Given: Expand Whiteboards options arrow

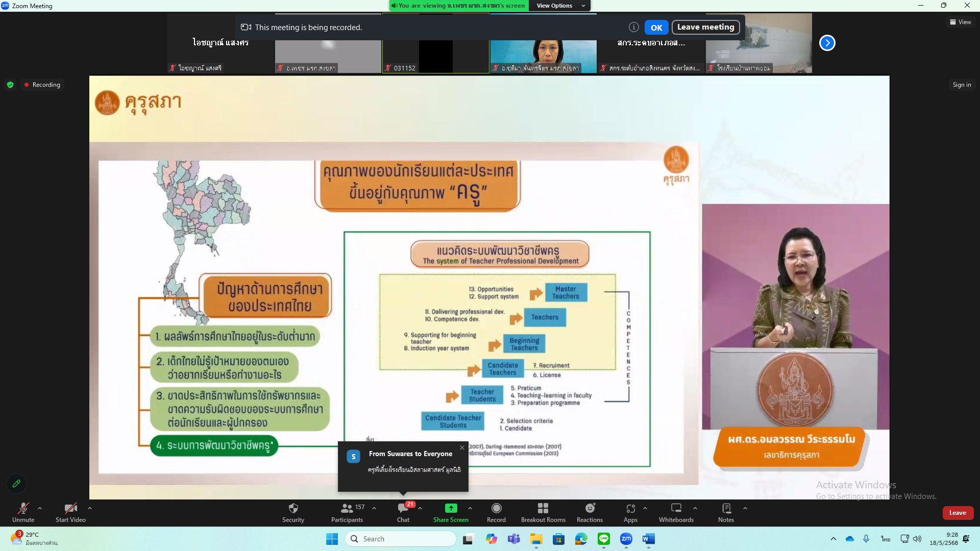Looking at the screenshot, I should tap(695, 508).
